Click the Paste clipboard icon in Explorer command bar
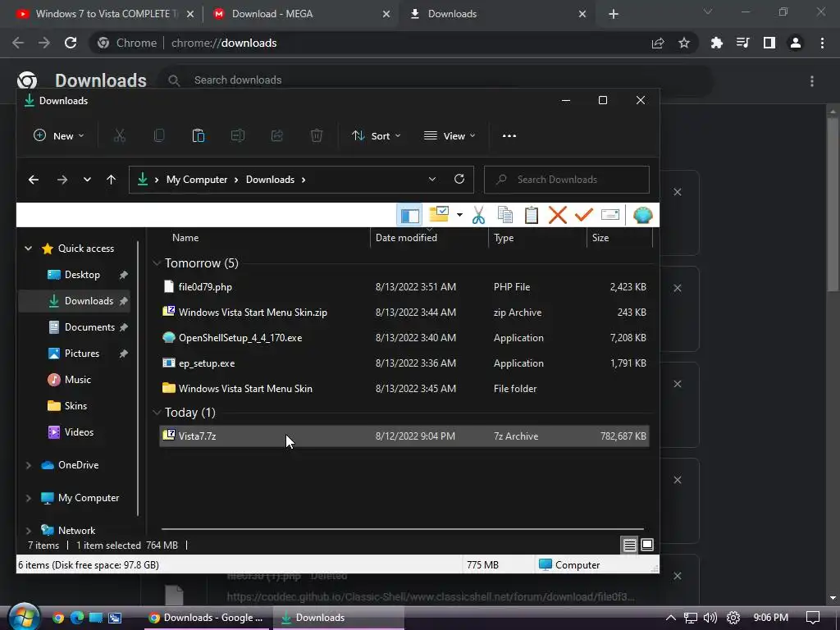Screen dimensions: 840x630 click(x=199, y=136)
